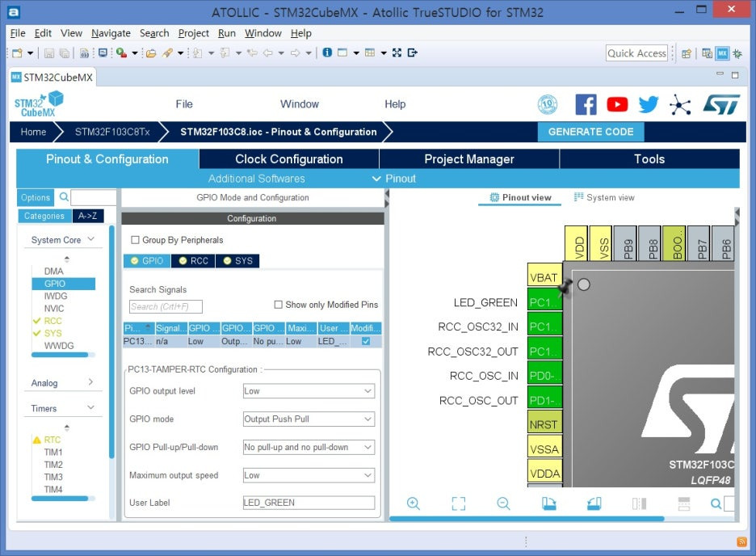Select RCC under System Core
Screen dimensions: 756x556
53,321
